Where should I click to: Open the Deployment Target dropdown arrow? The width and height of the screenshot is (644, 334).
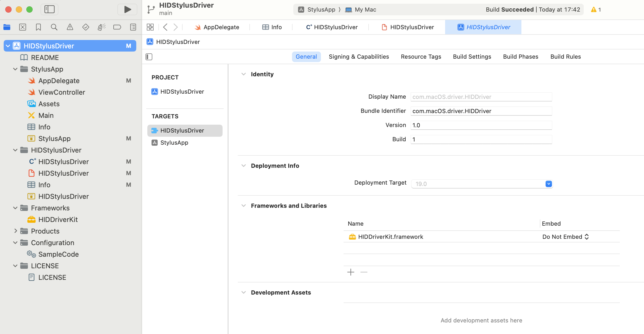[x=549, y=184]
